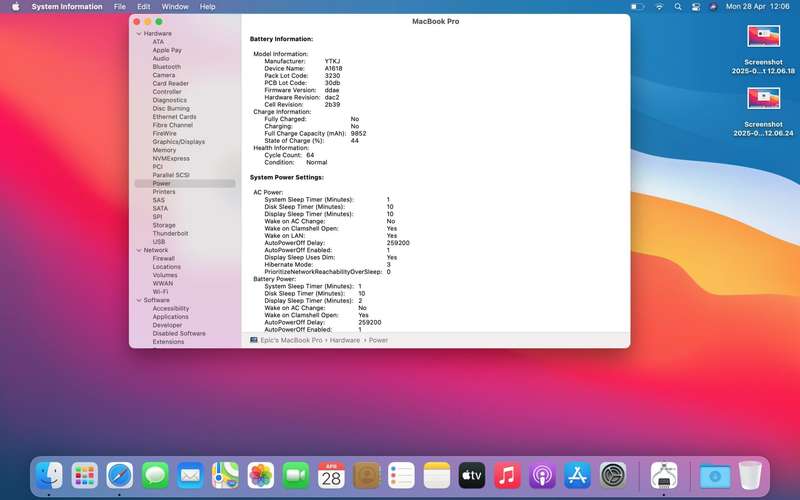Image resolution: width=800 pixels, height=500 pixels.
Task: Select Wi-Fi under Network
Action: (160, 292)
